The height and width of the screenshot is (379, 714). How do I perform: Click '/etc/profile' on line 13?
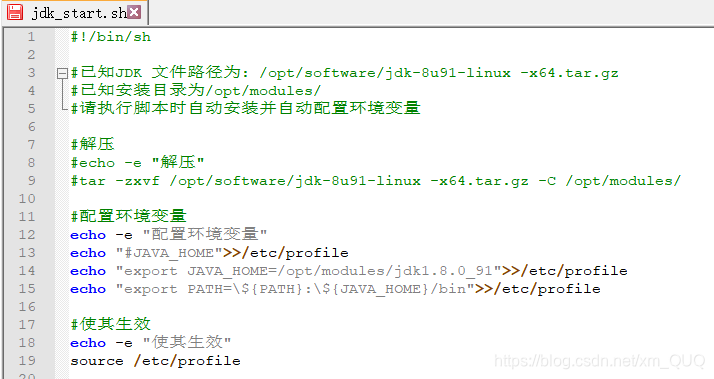(x=295, y=253)
